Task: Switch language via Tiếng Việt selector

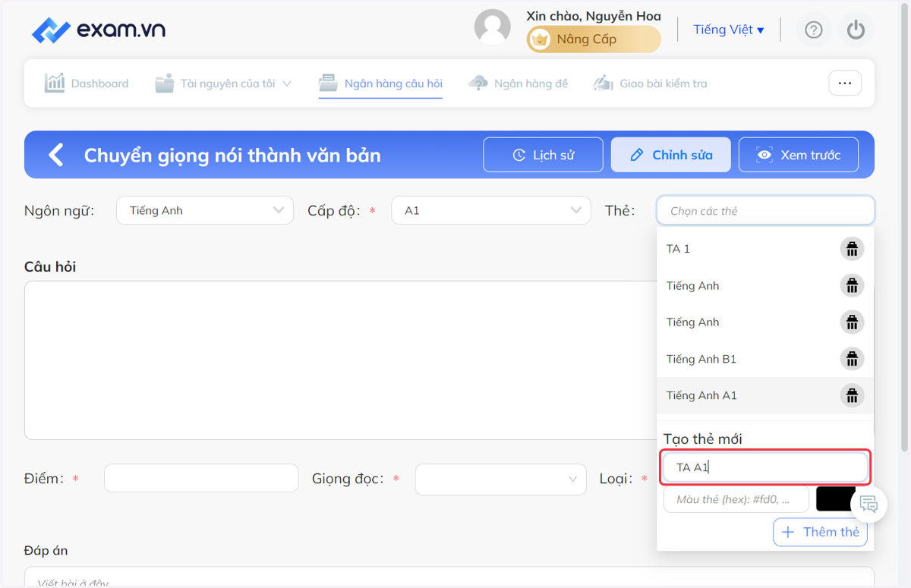Action: pos(729,30)
